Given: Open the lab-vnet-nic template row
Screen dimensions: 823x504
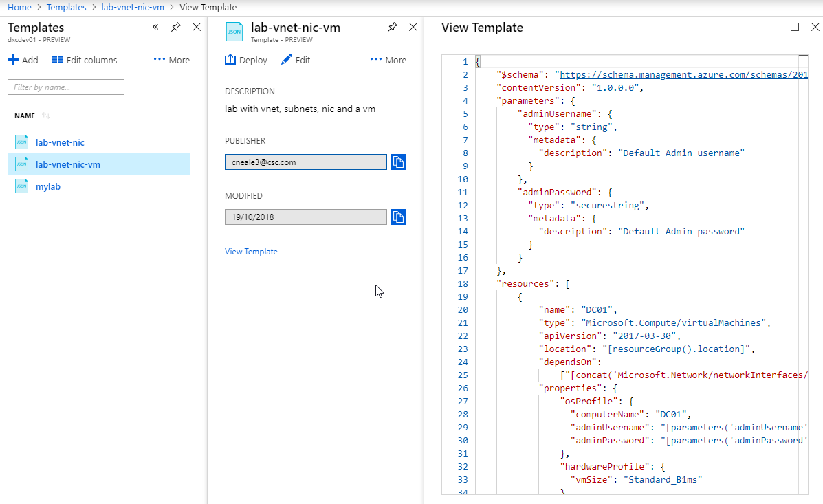Looking at the screenshot, I should (99, 142).
